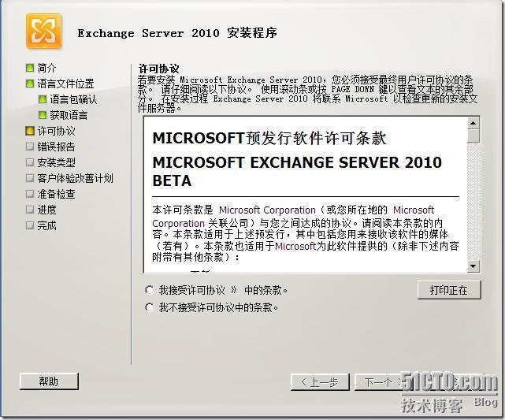Click MICROSOFT EXCHANGE SERVER 2010 BETA heading
505x420 pixels.
297,171
